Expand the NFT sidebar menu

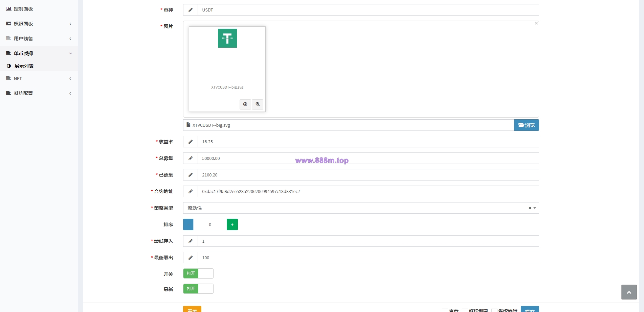pyautogui.click(x=39, y=78)
